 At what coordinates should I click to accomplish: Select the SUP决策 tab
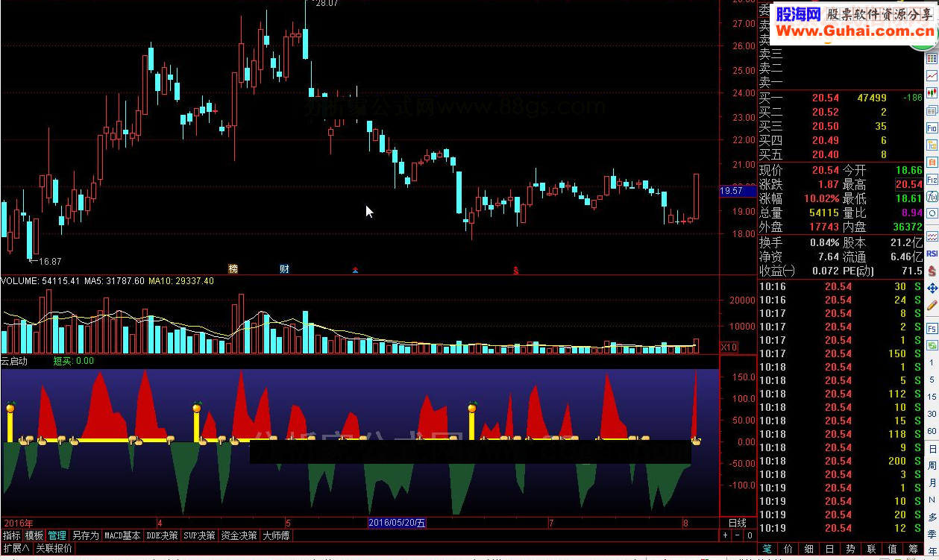pos(199,535)
